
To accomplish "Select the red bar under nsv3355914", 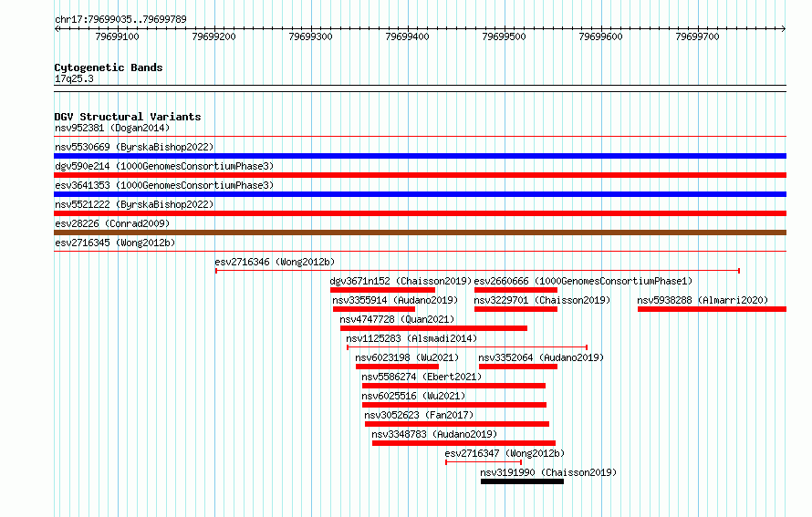I will point(374,309).
